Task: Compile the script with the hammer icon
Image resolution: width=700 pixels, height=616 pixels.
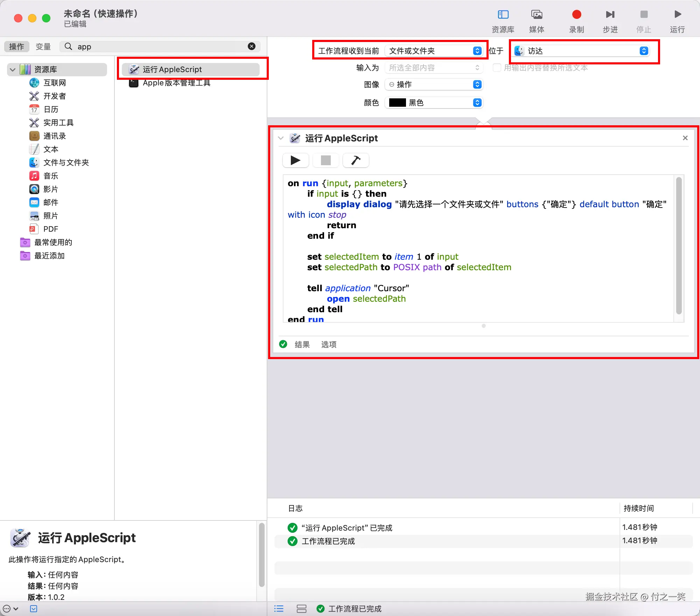Action: (x=356, y=160)
